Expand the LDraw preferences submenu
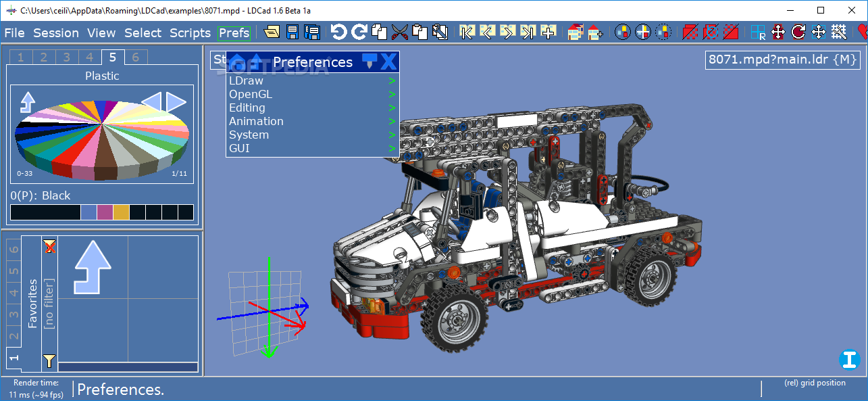Viewport: 868px width, 401px height. click(313, 80)
